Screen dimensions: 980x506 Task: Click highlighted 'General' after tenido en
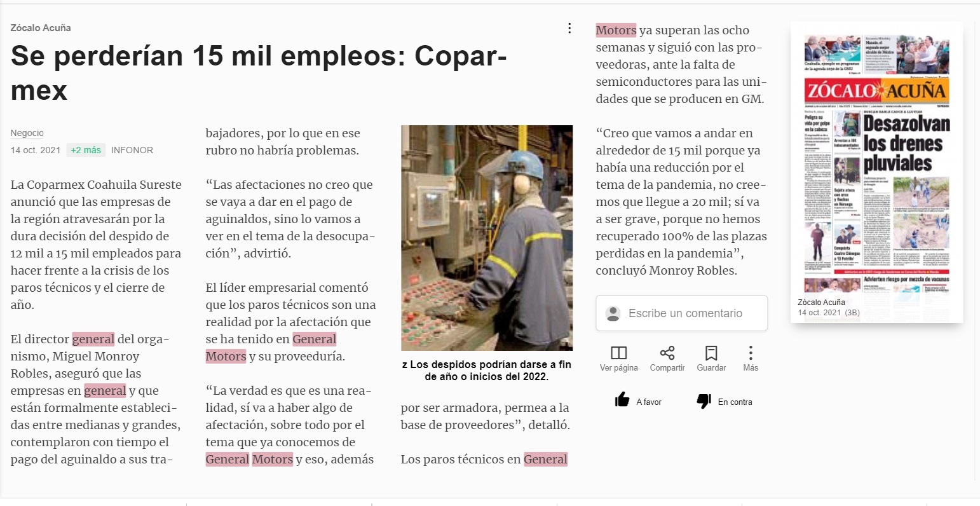click(x=315, y=339)
